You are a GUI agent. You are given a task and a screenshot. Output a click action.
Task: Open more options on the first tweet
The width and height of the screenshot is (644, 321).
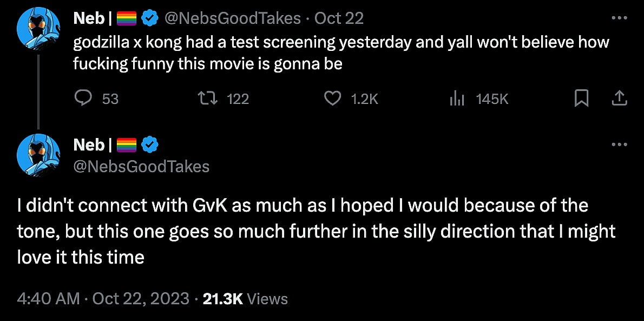pyautogui.click(x=619, y=18)
